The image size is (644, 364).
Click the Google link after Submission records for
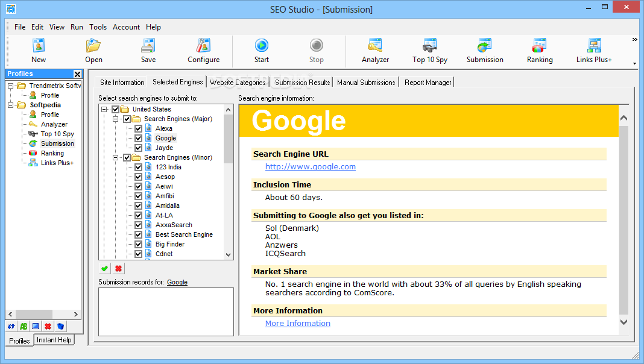click(x=177, y=282)
